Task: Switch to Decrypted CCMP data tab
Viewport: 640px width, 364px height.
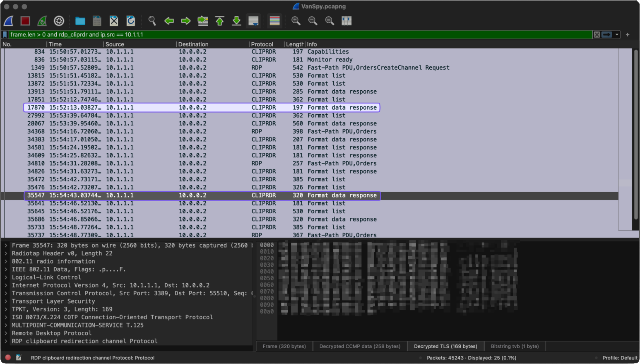Action: click(360, 346)
